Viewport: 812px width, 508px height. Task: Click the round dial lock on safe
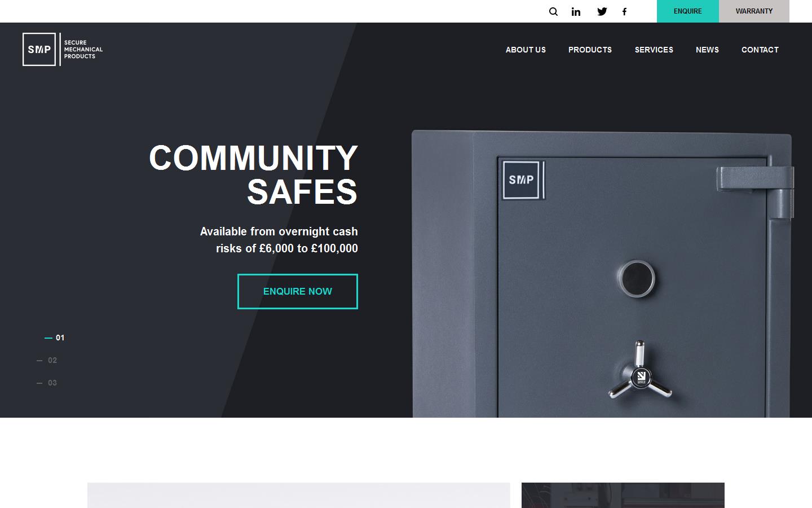click(x=636, y=279)
